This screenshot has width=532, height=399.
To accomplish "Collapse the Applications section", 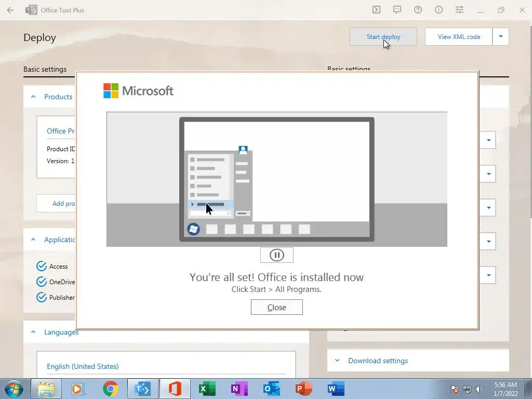I will [x=33, y=240].
